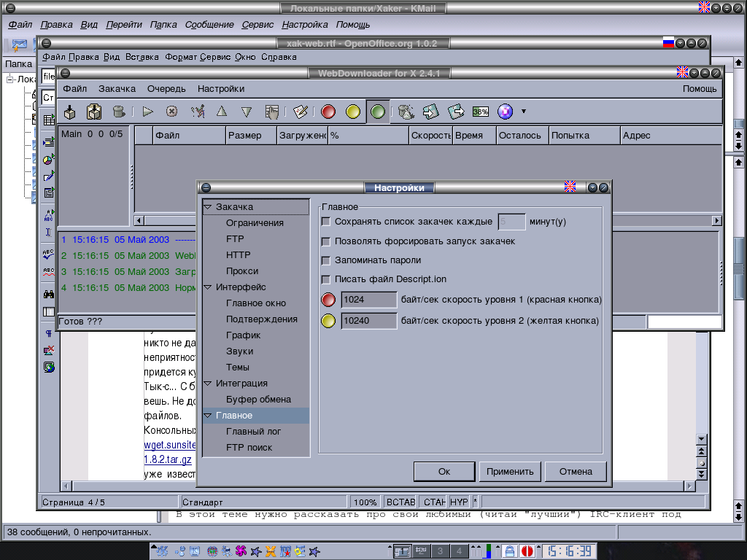Click the remove completed downloads icon
This screenshot has height=560, width=747.
click(x=197, y=112)
